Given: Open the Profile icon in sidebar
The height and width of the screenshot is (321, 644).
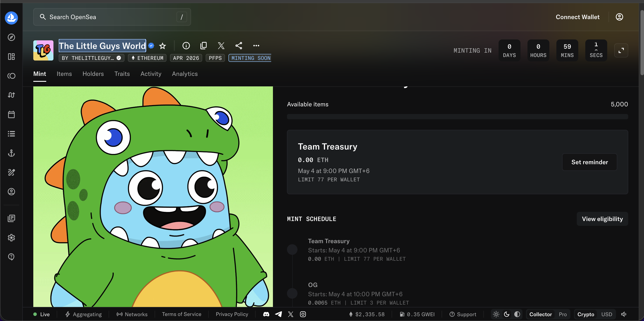Looking at the screenshot, I should coord(11,191).
